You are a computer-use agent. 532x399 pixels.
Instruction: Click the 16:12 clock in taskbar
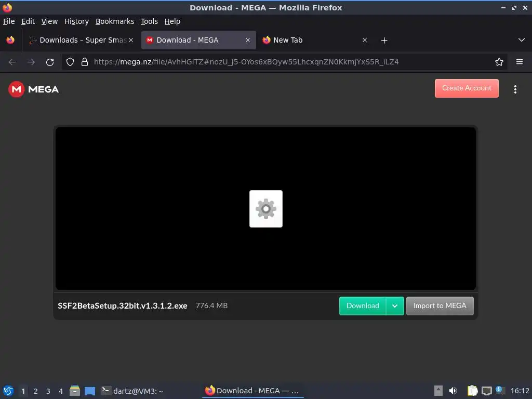tap(520, 391)
